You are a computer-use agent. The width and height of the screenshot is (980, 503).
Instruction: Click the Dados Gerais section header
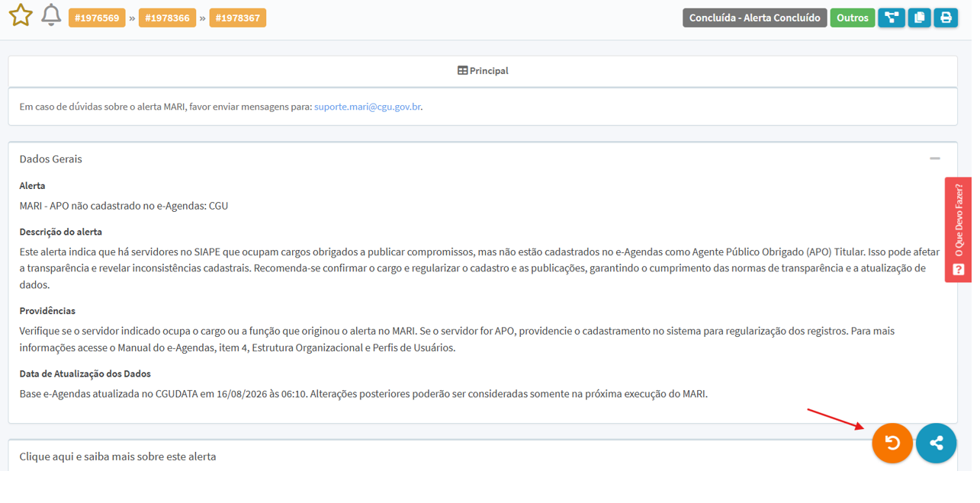51,159
